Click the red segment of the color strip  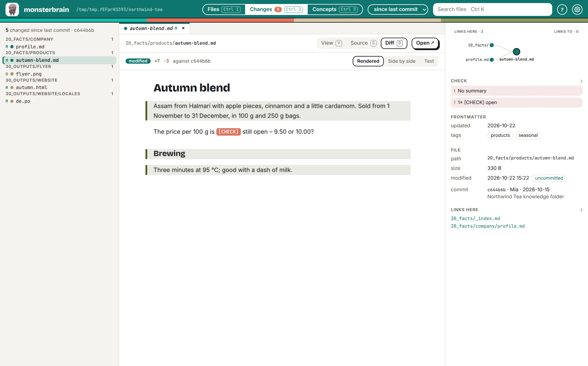(x=220, y=20)
